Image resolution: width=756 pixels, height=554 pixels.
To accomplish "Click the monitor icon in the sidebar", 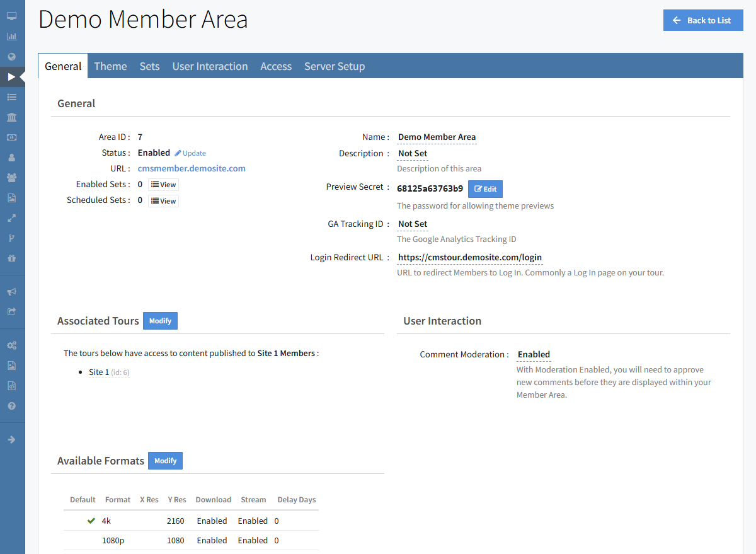I will (11, 16).
